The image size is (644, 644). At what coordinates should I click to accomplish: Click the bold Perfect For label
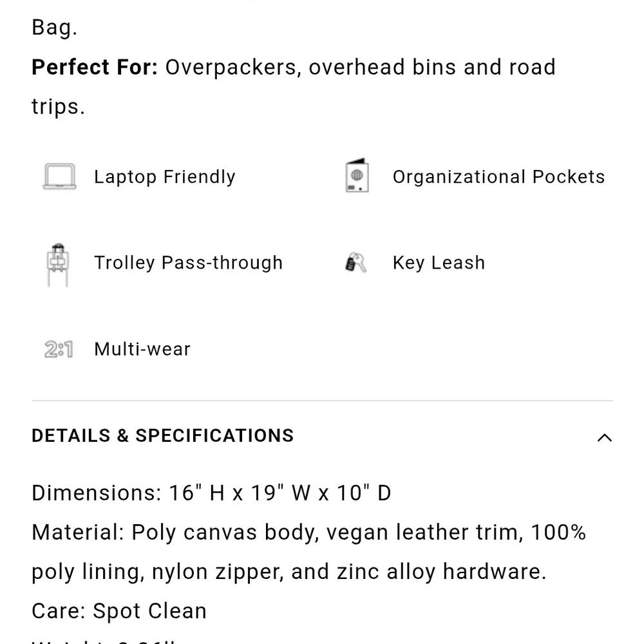click(95, 68)
